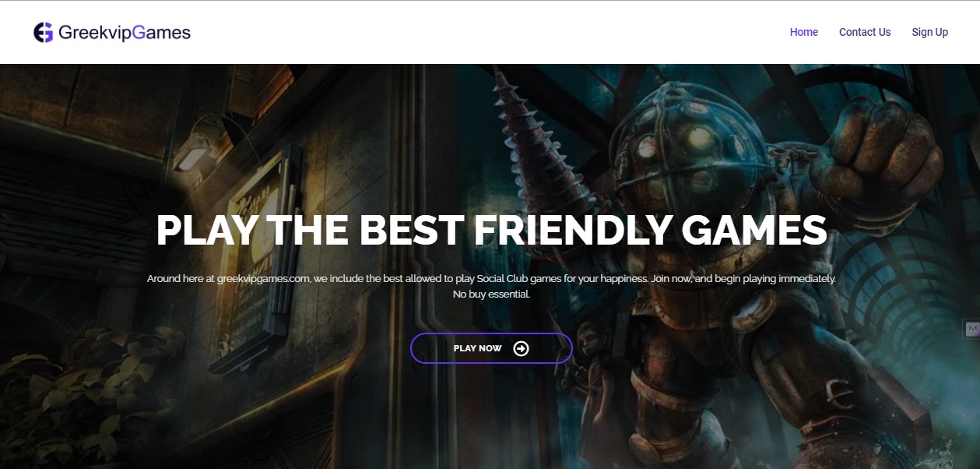980x469 pixels.
Task: Click the GreekvipGames brand name text
Action: pyautogui.click(x=125, y=33)
